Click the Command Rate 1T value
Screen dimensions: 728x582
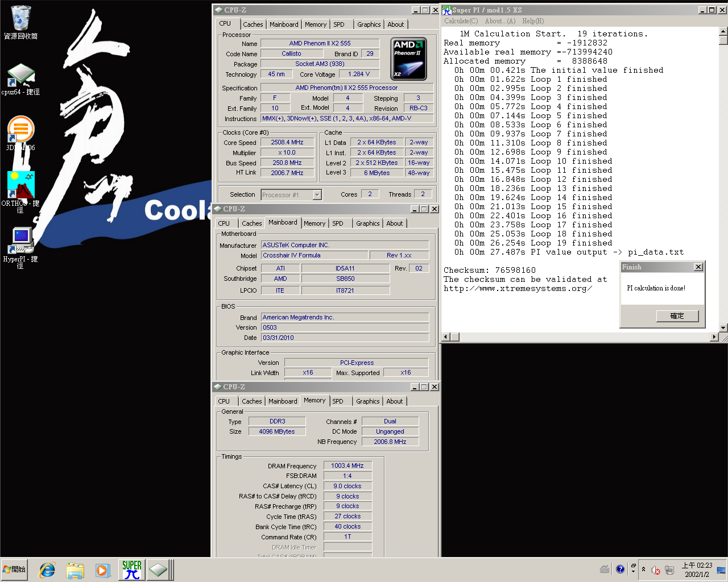point(348,537)
